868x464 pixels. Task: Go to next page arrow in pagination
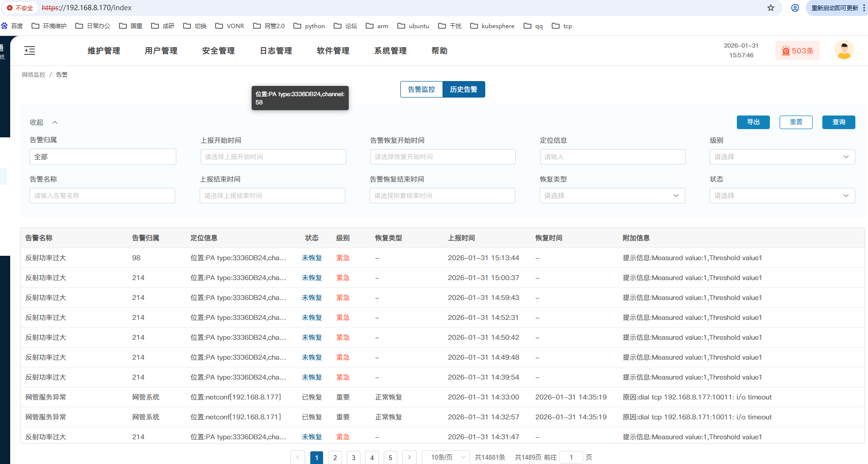409,457
